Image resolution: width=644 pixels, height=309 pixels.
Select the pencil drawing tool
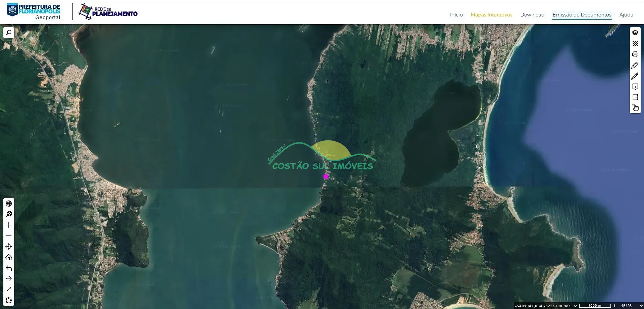(635, 76)
